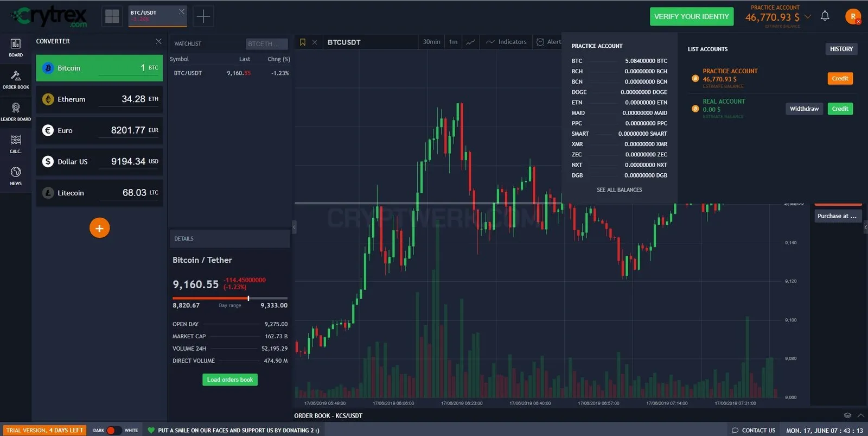Click the Euro symbol icon in converter

pyautogui.click(x=48, y=130)
